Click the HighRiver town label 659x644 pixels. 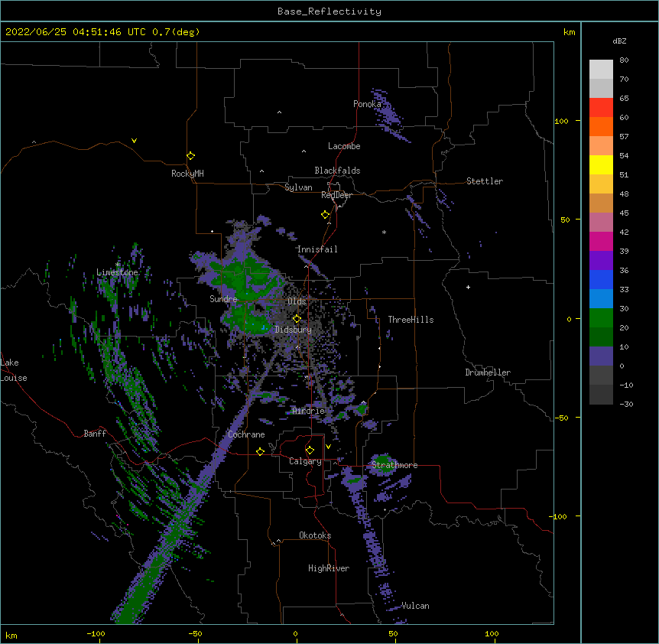click(x=329, y=568)
